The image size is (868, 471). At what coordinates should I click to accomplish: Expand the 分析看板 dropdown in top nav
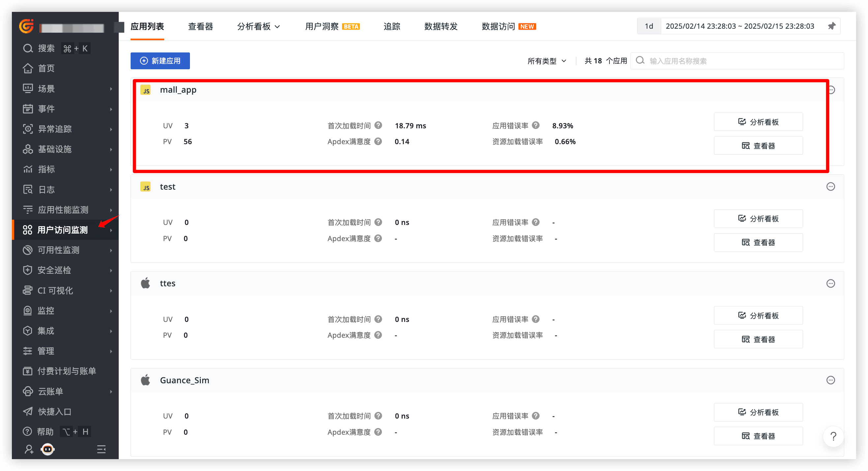pyautogui.click(x=259, y=26)
